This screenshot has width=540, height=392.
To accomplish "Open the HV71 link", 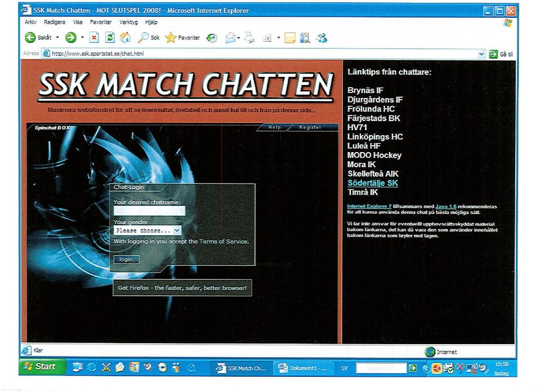I will 357,127.
